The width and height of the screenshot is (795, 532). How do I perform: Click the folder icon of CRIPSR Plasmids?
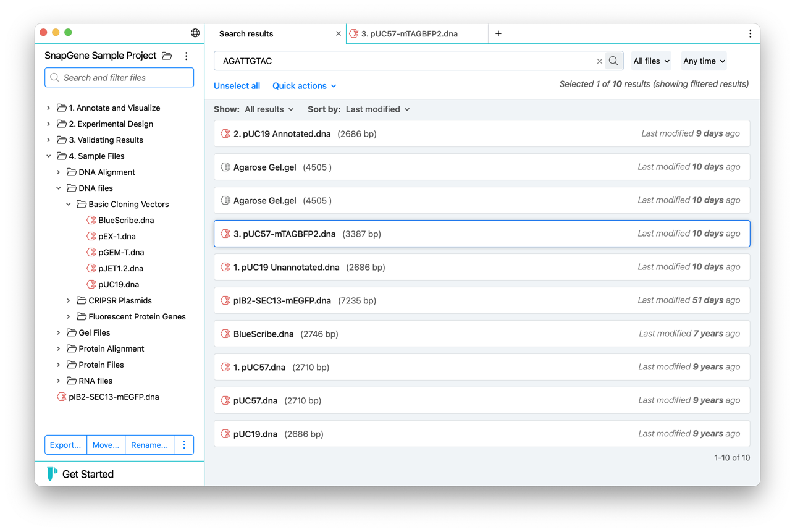[x=82, y=300]
